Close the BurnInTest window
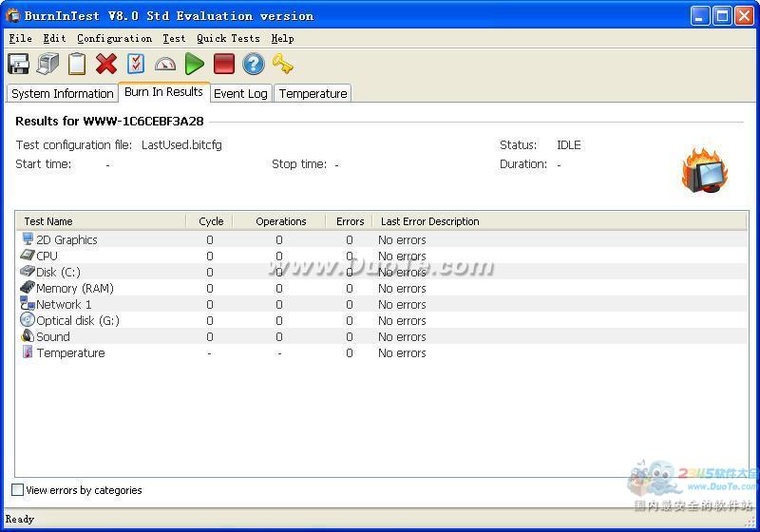The width and height of the screenshot is (760, 532). (744, 16)
